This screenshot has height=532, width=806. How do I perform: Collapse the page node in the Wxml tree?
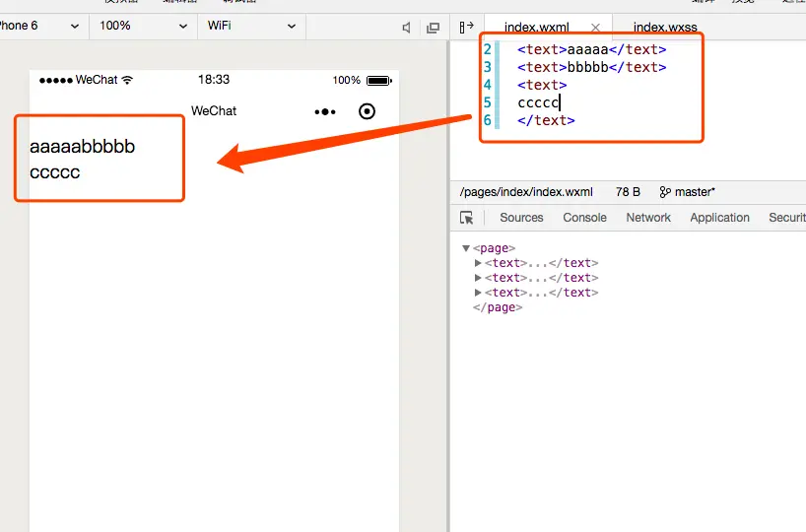click(466, 248)
